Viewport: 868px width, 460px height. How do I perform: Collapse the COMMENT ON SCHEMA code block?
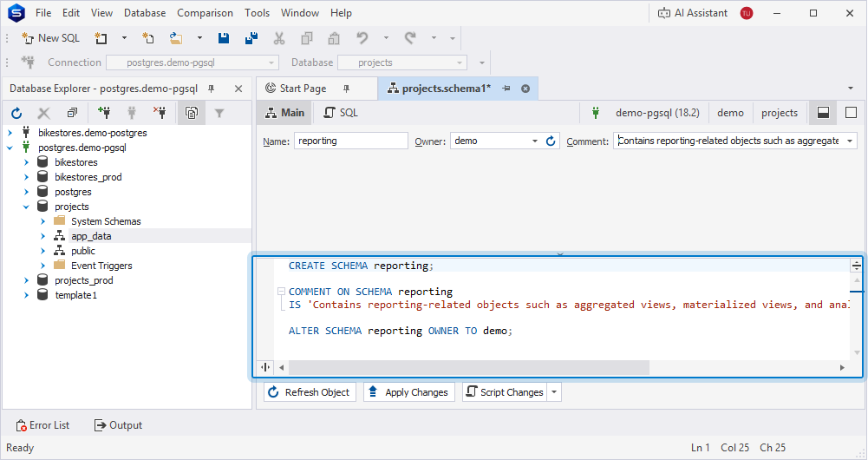point(281,292)
